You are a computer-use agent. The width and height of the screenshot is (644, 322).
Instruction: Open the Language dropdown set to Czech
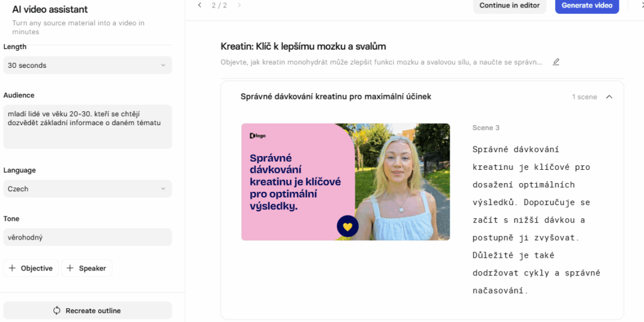tap(87, 189)
